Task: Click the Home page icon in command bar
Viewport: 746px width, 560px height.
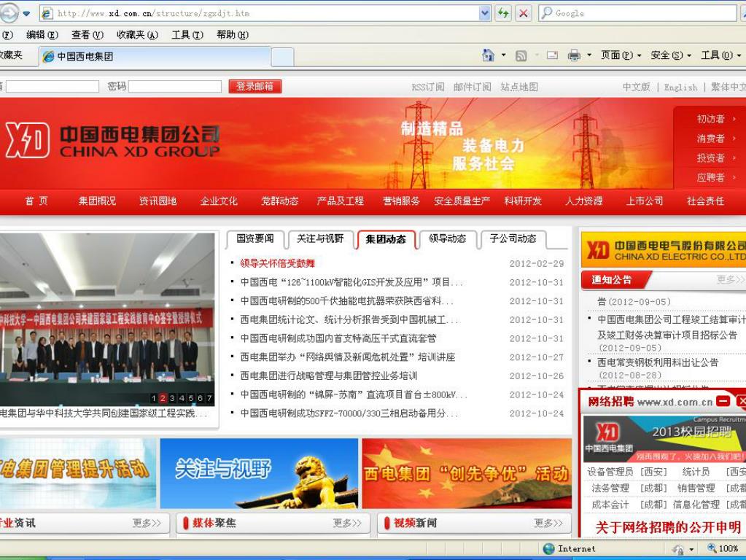Action: (x=488, y=55)
